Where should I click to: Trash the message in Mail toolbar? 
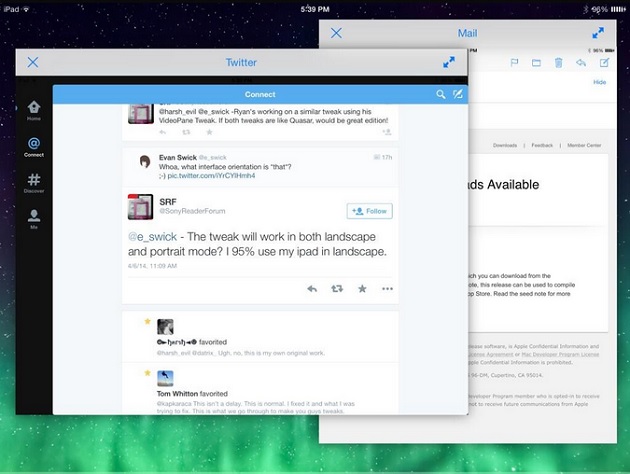558,63
